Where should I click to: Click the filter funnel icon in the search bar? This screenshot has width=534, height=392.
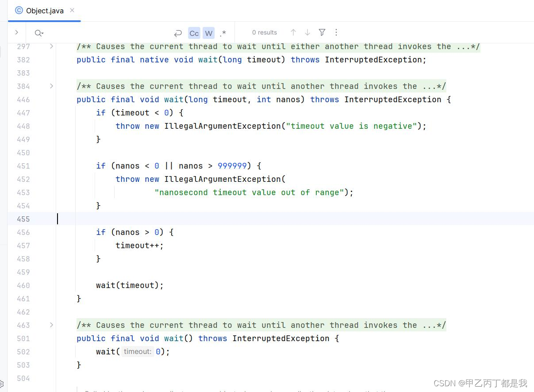pos(322,32)
